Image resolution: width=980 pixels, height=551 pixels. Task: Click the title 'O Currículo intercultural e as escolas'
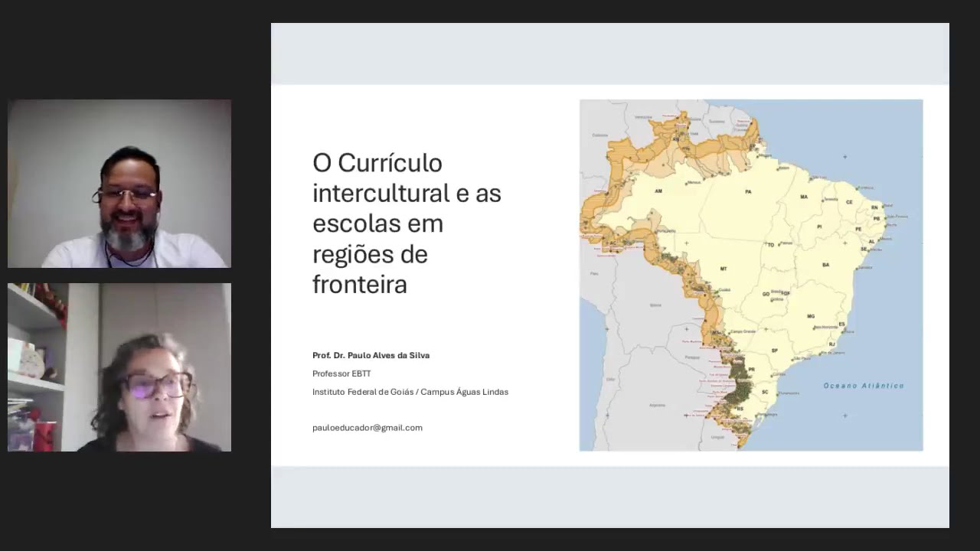pyautogui.click(x=407, y=223)
